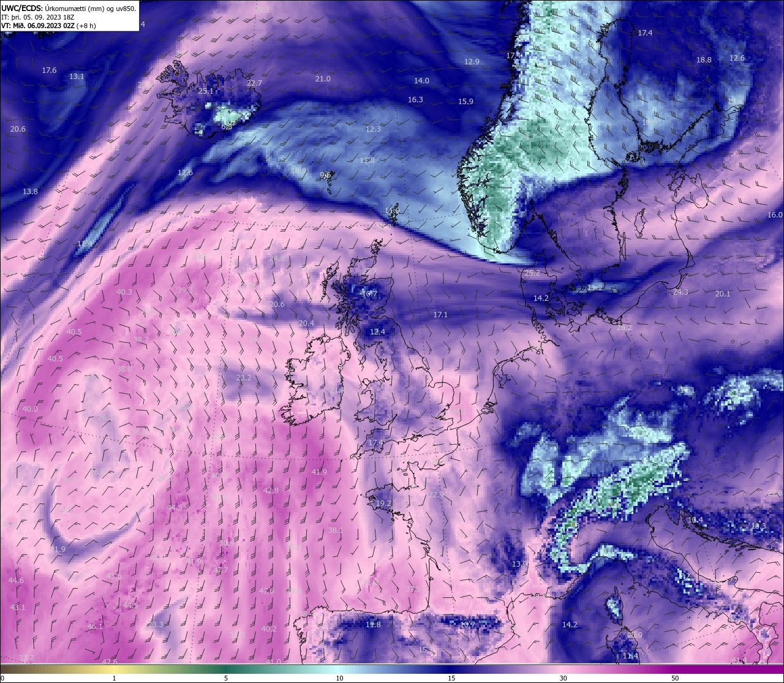Click the map value 18.8
This screenshot has width=784, height=683.
point(704,60)
